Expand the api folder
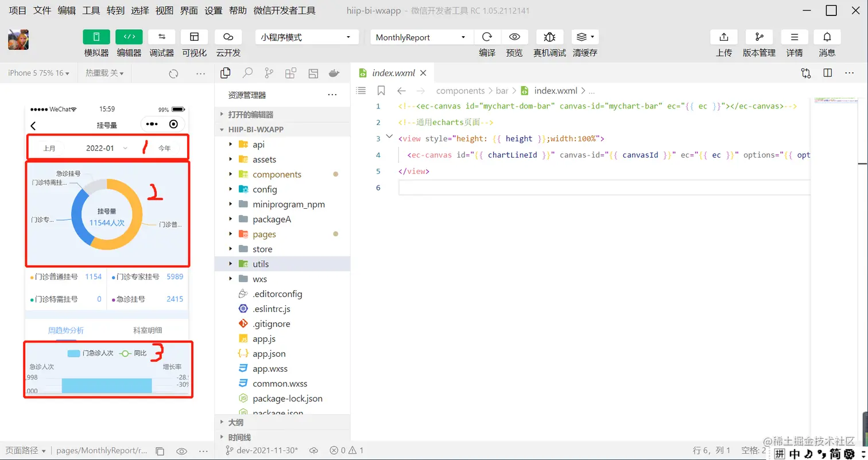This screenshot has height=460, width=868. (x=282, y=145)
